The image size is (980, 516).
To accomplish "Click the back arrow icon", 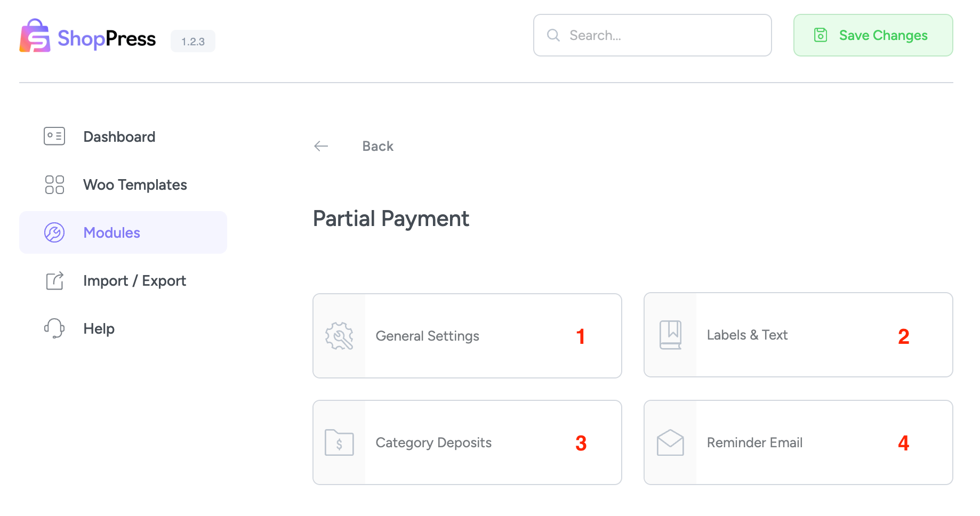I will [x=320, y=146].
